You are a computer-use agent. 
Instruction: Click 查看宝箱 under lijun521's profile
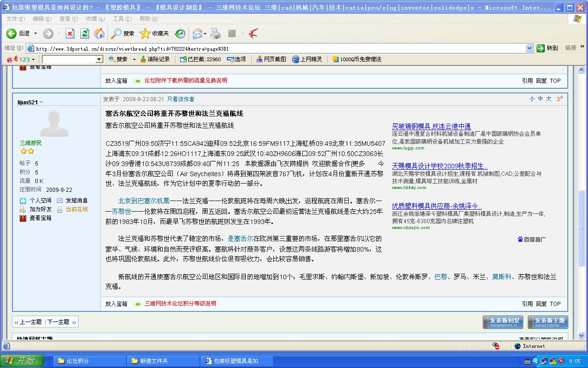(35, 218)
